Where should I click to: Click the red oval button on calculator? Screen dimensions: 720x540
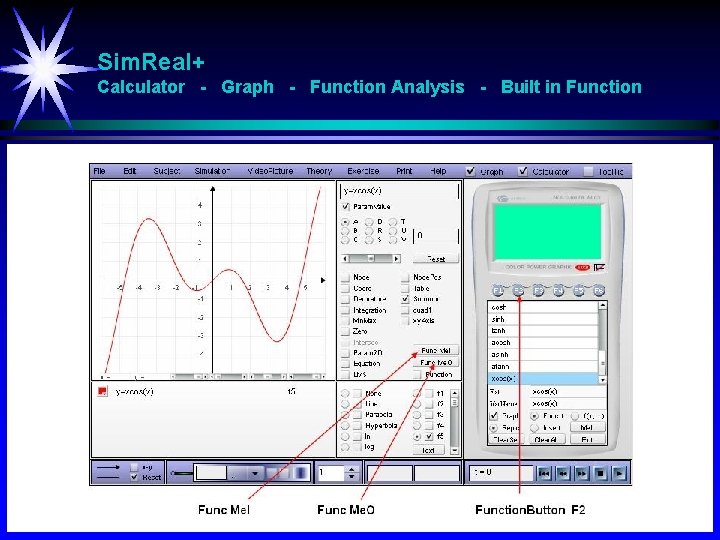[x=582, y=267]
